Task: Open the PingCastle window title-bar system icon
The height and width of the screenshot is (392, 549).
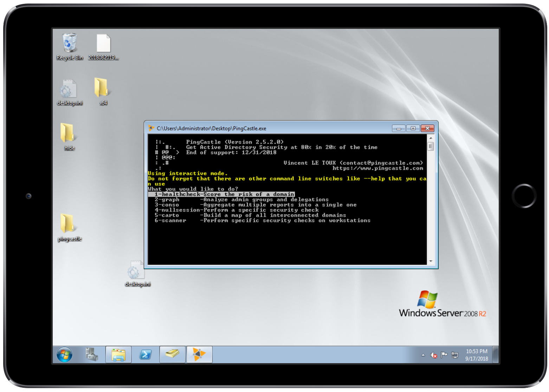Action: click(x=151, y=129)
